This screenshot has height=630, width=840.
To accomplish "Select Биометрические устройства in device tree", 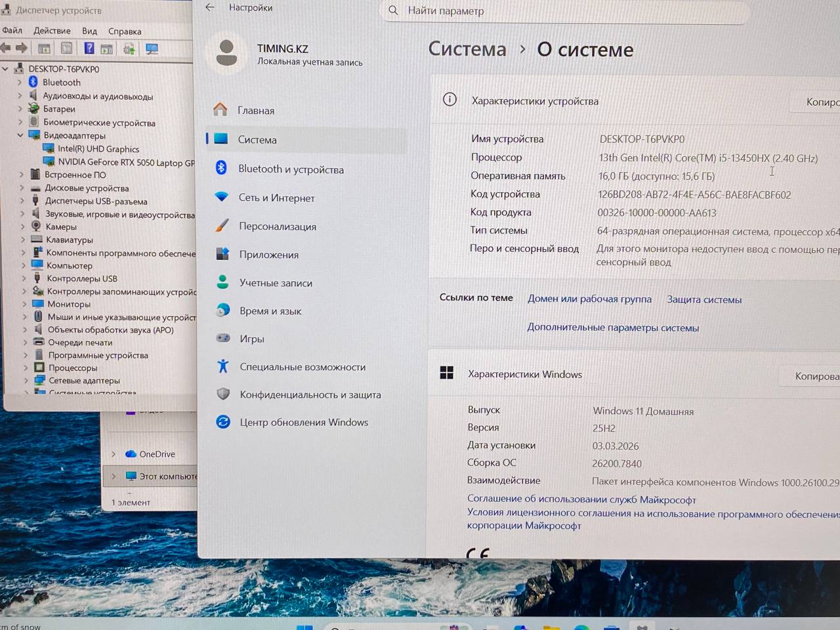I will 99,123.
